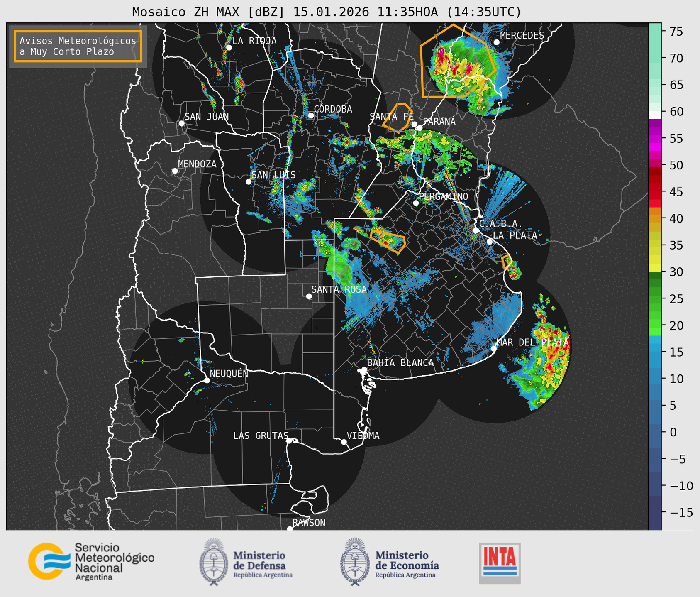The height and width of the screenshot is (597, 700).
Task: Click the '45' colorbar tick label
Action: point(676,192)
